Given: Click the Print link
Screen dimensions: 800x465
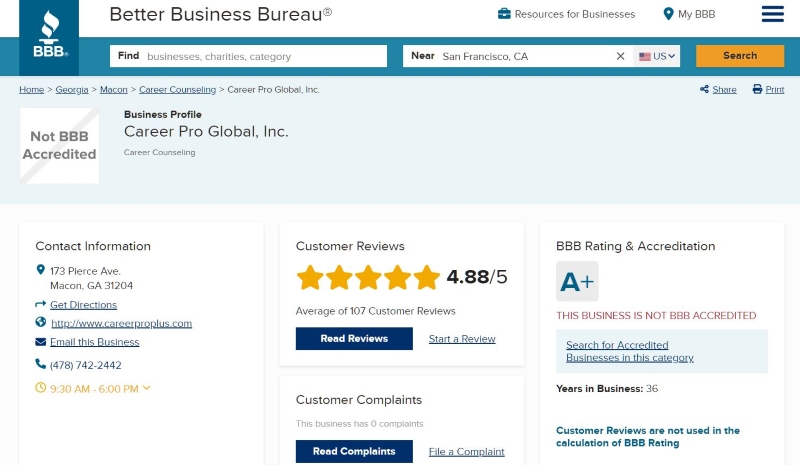Looking at the screenshot, I should click(774, 89).
